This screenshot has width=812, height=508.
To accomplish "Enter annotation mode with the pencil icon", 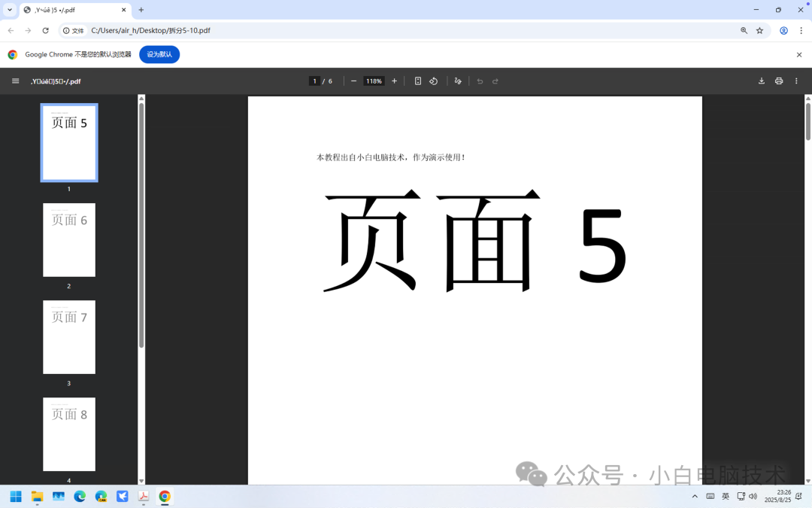I will 458,81.
